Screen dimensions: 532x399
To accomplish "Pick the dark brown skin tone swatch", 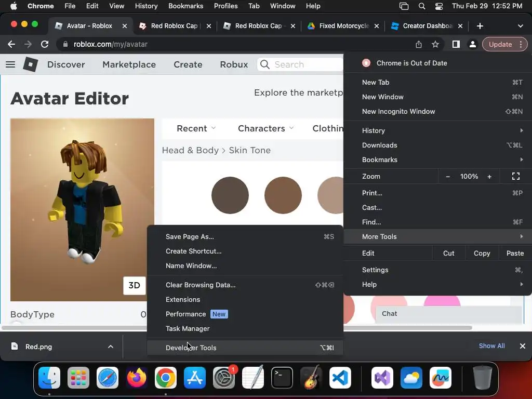I will click(x=230, y=195).
